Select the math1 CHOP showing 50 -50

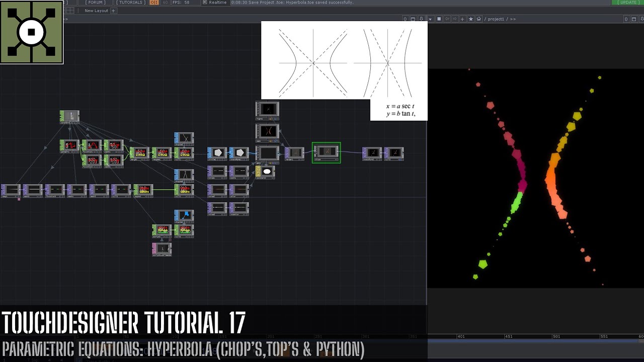[114, 146]
